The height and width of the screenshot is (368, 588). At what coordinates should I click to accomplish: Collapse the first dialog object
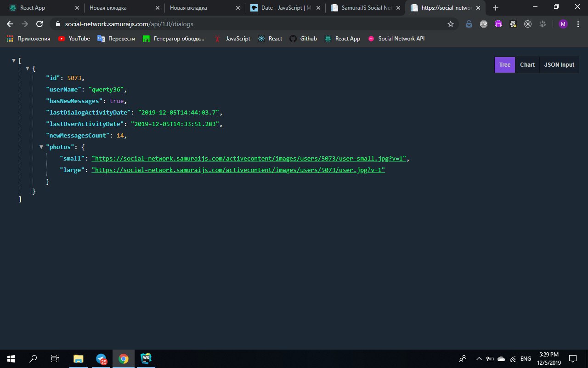tap(28, 68)
